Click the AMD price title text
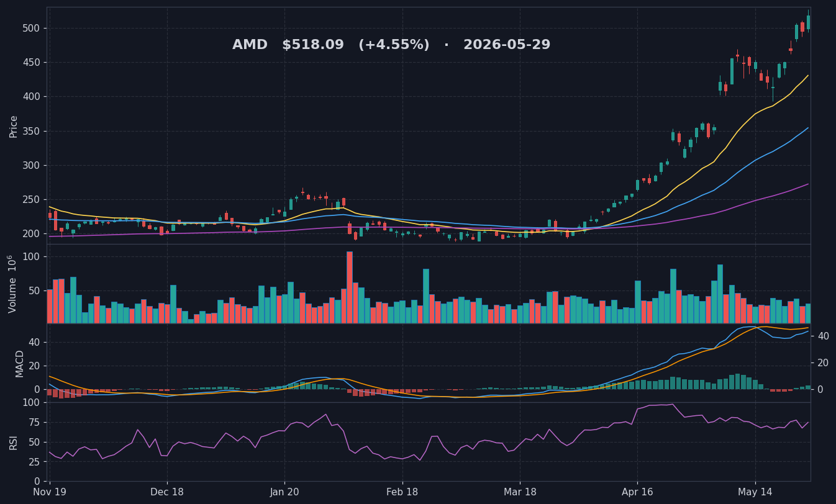Viewport: 836px width, 504px height. point(391,45)
